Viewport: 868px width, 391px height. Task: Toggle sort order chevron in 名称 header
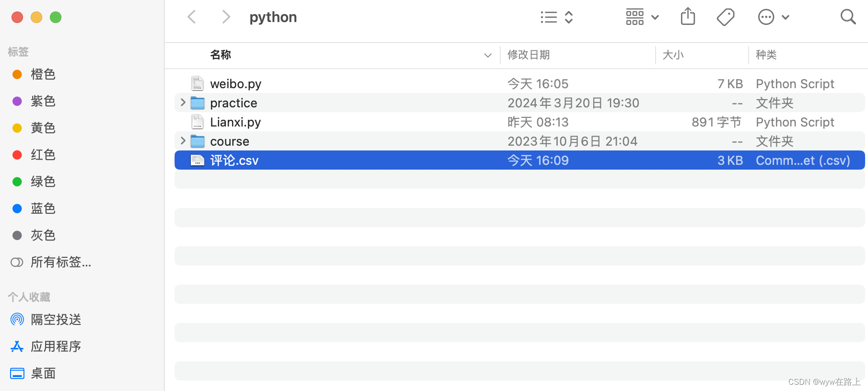click(488, 56)
